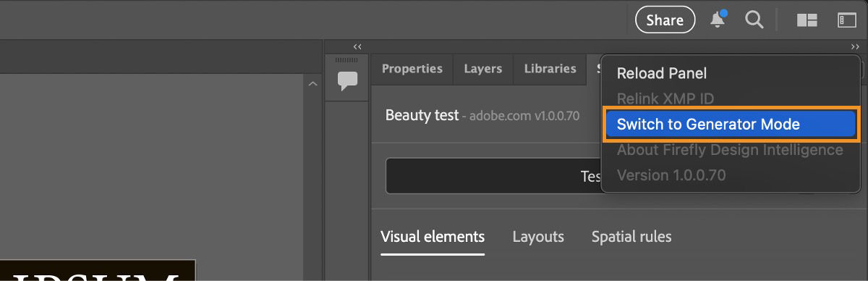Click the dark Test button

[x=493, y=176]
